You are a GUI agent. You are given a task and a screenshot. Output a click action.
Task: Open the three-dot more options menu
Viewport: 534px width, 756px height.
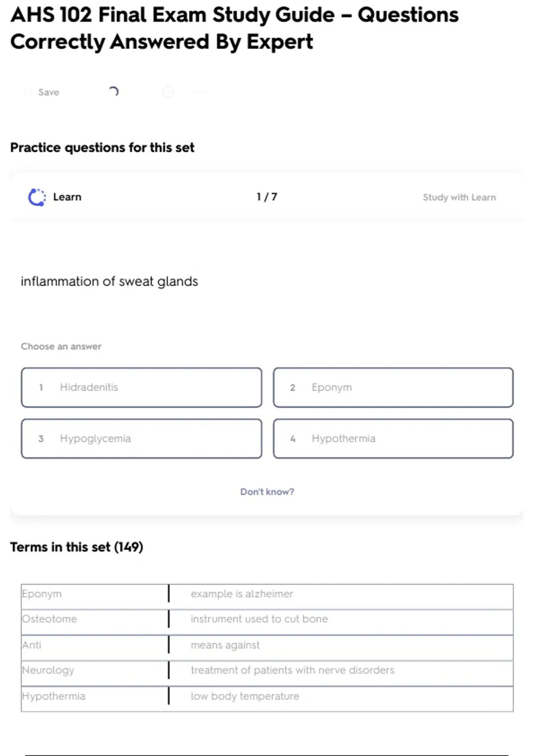tap(201, 92)
